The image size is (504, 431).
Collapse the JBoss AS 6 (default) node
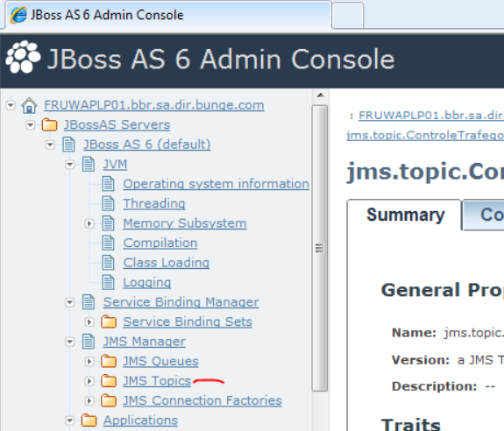click(x=50, y=145)
